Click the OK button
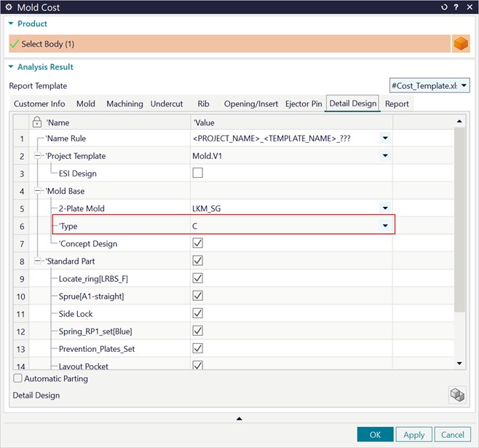Screen dimensions: 479x448 tap(375, 434)
